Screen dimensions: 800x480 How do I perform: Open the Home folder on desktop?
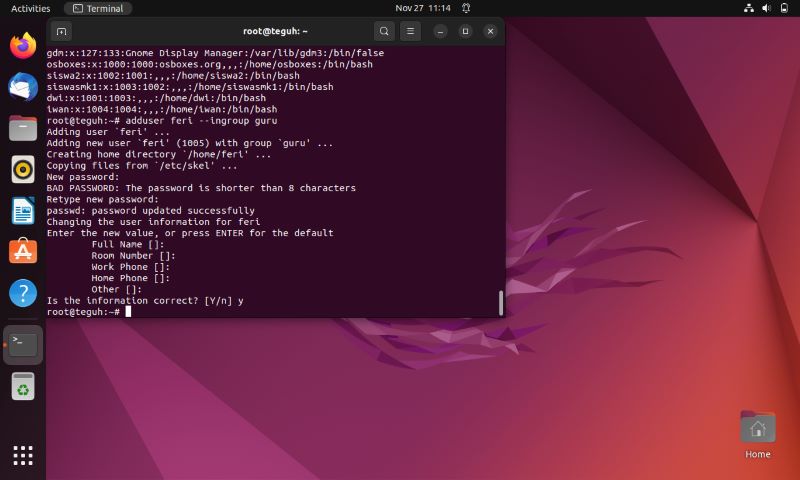(758, 435)
